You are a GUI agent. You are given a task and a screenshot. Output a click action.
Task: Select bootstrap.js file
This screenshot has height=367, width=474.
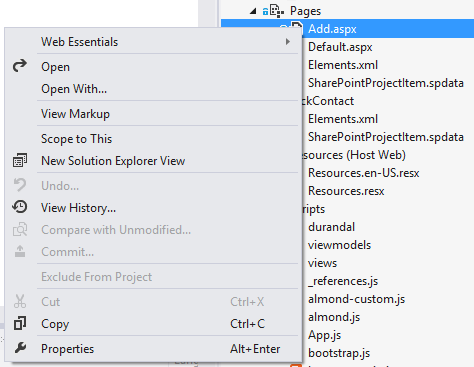339,353
